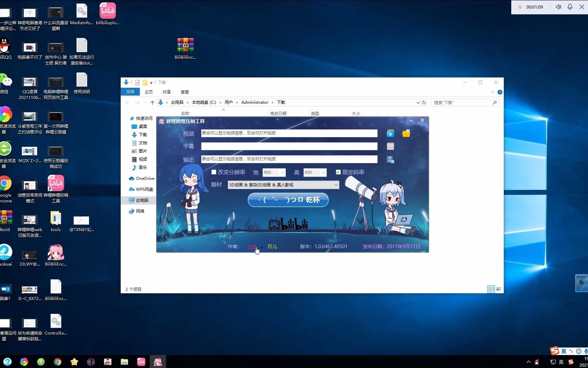Select 文档 in the navigation pane
588x368 pixels.
click(x=140, y=143)
